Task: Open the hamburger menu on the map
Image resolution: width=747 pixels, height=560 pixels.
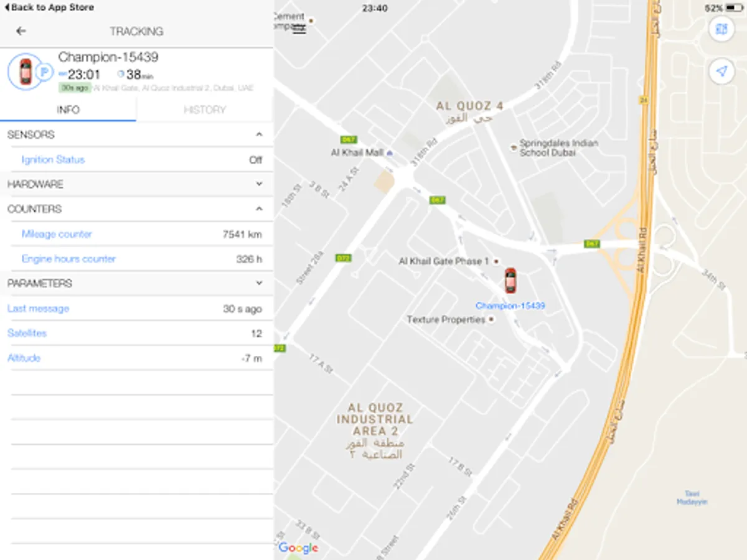Action: [x=299, y=30]
